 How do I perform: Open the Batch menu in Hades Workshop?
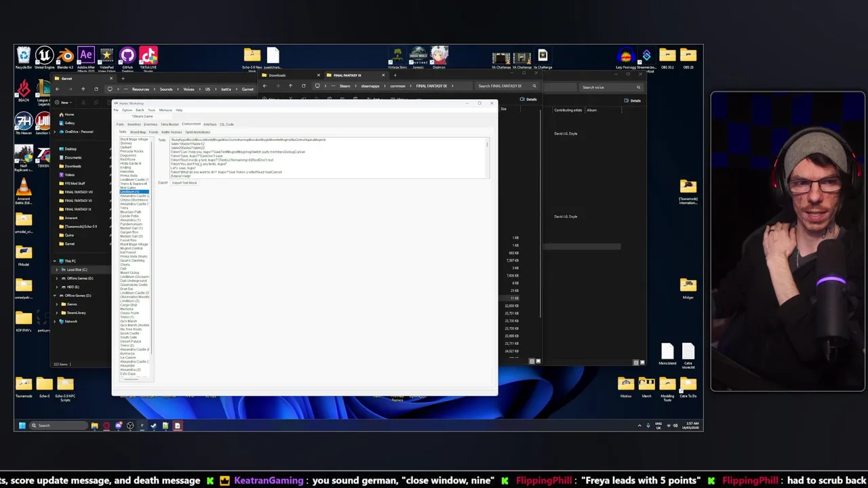[140, 110]
